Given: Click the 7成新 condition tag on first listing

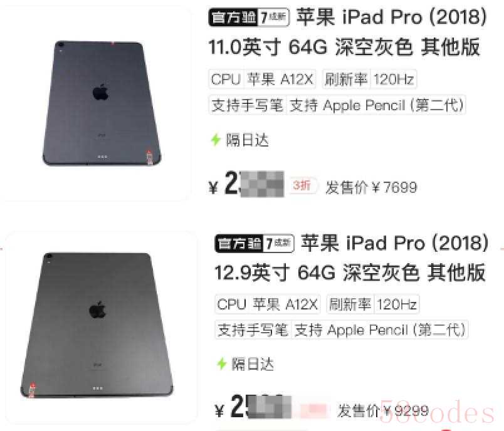Looking at the screenshot, I should [273, 17].
